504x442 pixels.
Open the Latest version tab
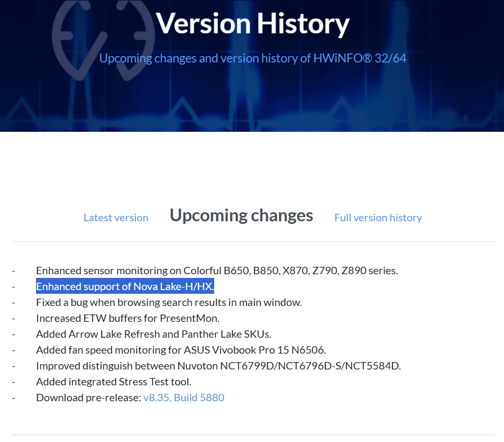[x=116, y=218]
